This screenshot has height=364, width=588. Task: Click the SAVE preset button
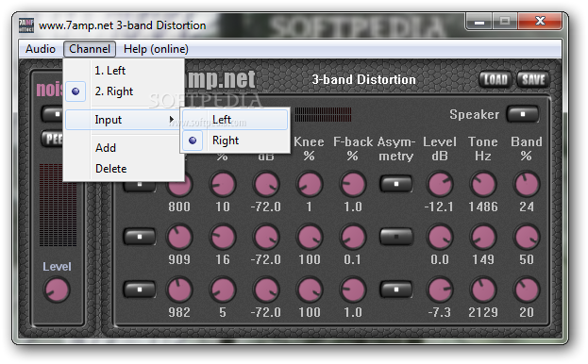(533, 80)
